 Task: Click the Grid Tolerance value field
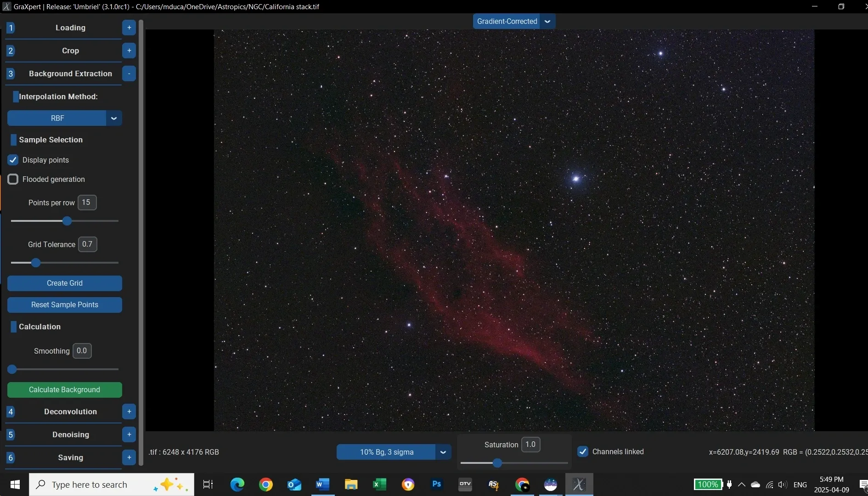coord(87,244)
